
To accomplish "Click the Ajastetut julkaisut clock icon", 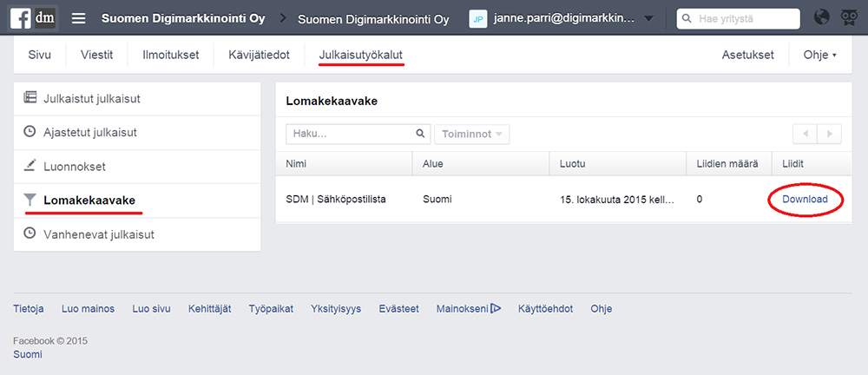I will click(30, 132).
